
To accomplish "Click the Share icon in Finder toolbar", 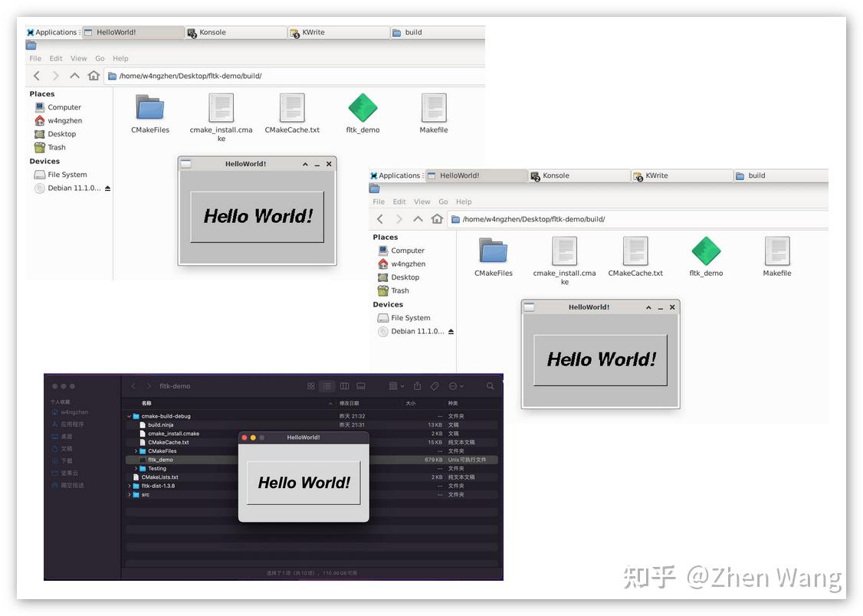I will [418, 385].
